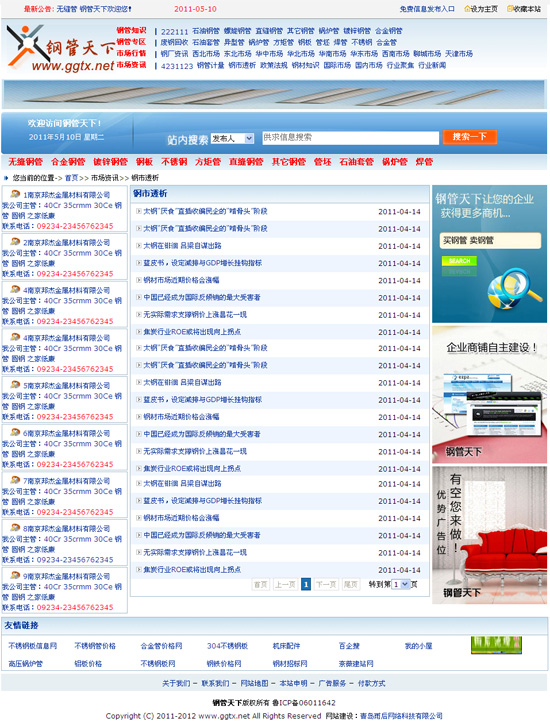Click the green SEARCH button in sidebar
Screen dimensions: 550x726
pyautogui.click(x=459, y=261)
